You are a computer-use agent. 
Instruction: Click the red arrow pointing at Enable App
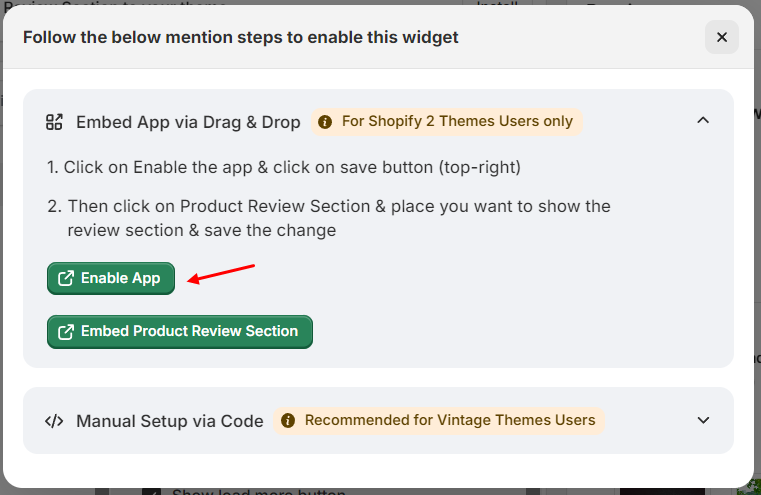pyautogui.click(x=222, y=273)
